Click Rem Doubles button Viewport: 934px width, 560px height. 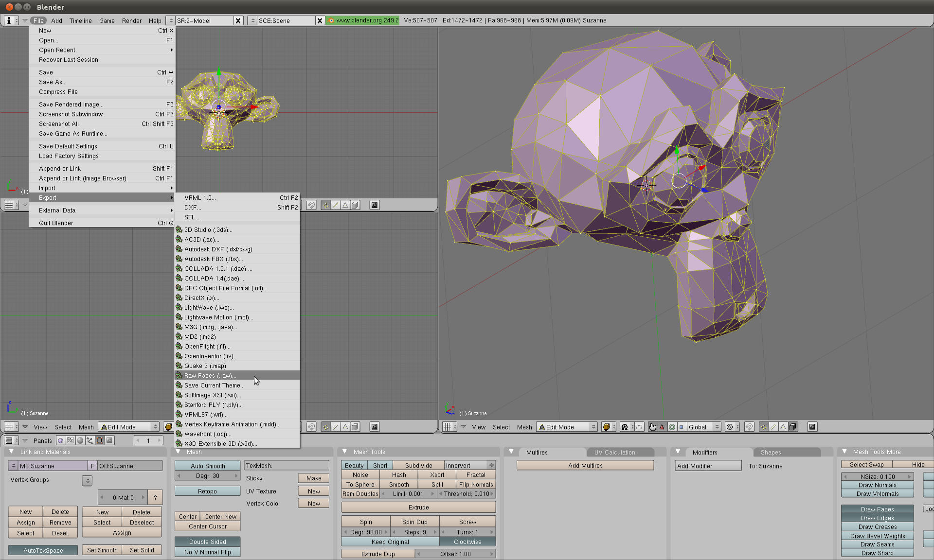pyautogui.click(x=360, y=493)
